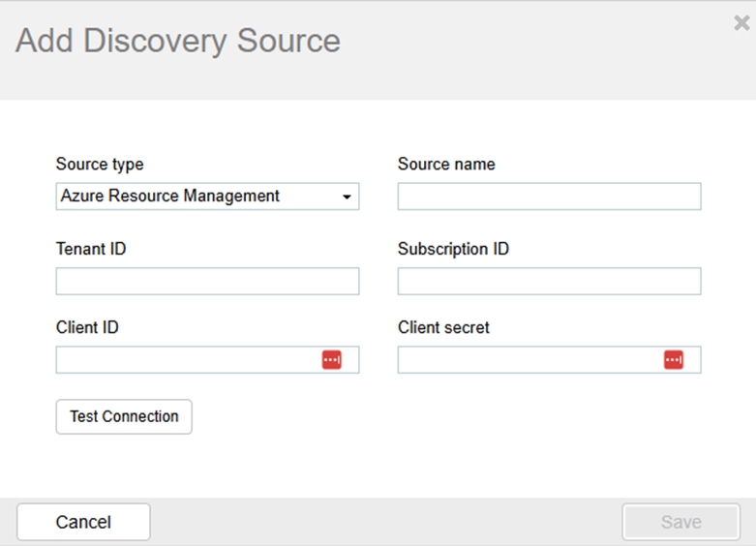Click into the Tenant ID input box
This screenshot has height=546, width=756.
[207, 282]
